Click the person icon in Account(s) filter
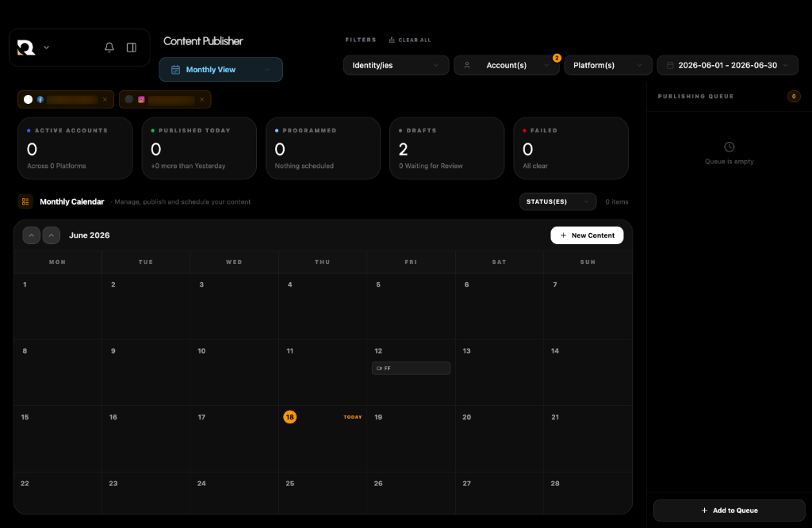 coord(467,65)
